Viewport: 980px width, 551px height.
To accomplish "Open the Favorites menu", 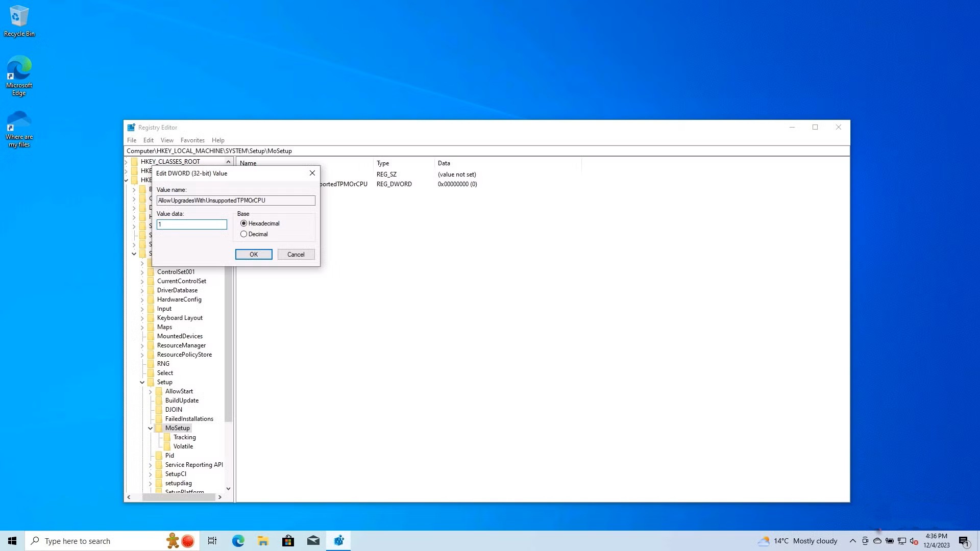I will click(192, 140).
